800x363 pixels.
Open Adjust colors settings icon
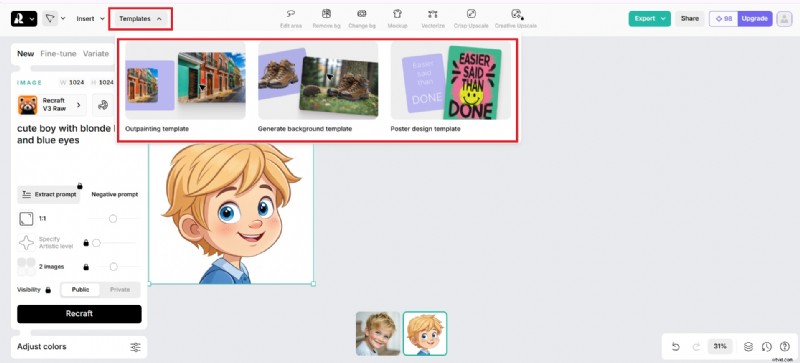(135, 347)
